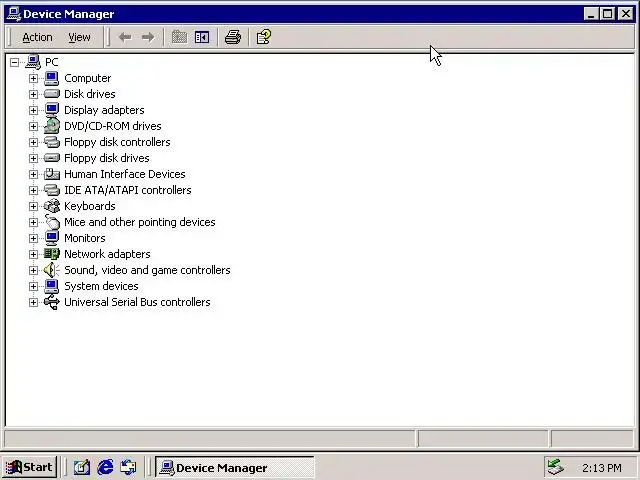Click the USB controllers icon
This screenshot has height=480, width=640.
[52, 302]
